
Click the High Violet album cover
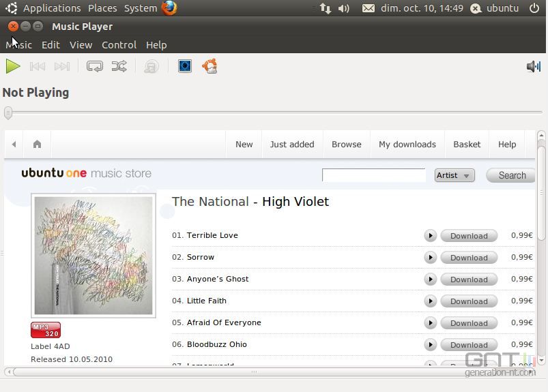coord(93,256)
